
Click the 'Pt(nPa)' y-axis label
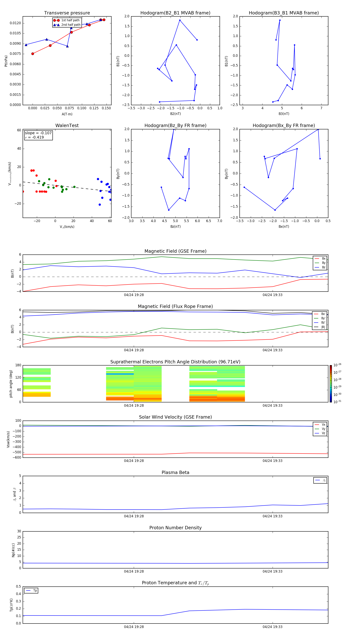tap(6, 61)
